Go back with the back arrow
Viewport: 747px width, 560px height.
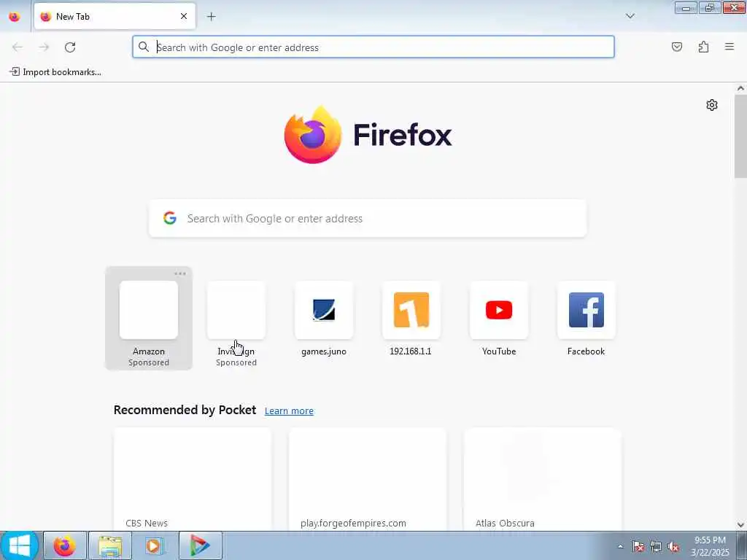click(18, 47)
